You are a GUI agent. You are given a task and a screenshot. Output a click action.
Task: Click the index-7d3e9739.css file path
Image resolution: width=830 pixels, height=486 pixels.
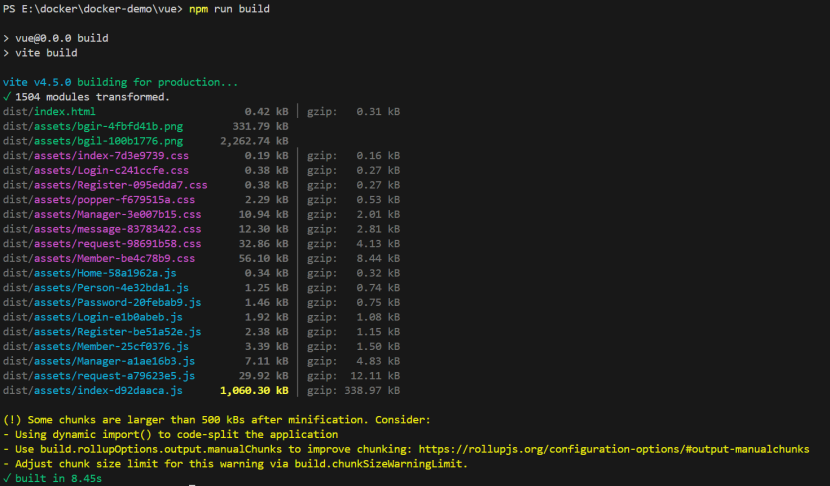pos(96,156)
